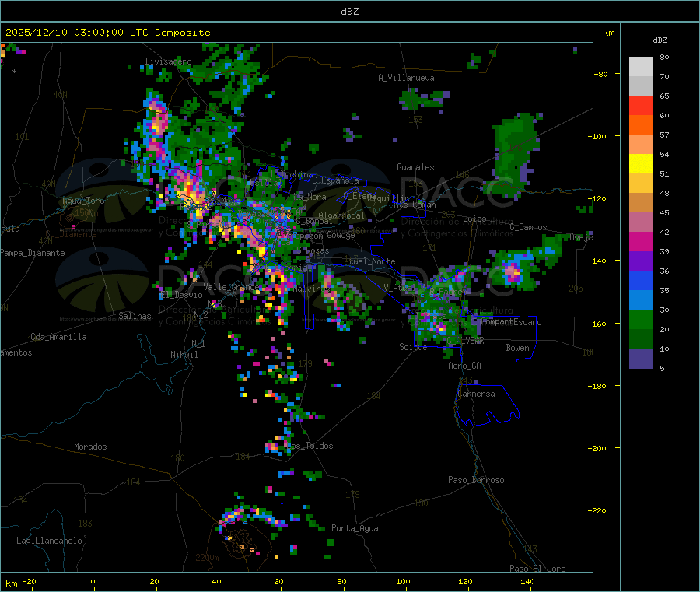This screenshot has width=700, height=592.
Task: Click the Nihuil map label
Action: pos(184,355)
